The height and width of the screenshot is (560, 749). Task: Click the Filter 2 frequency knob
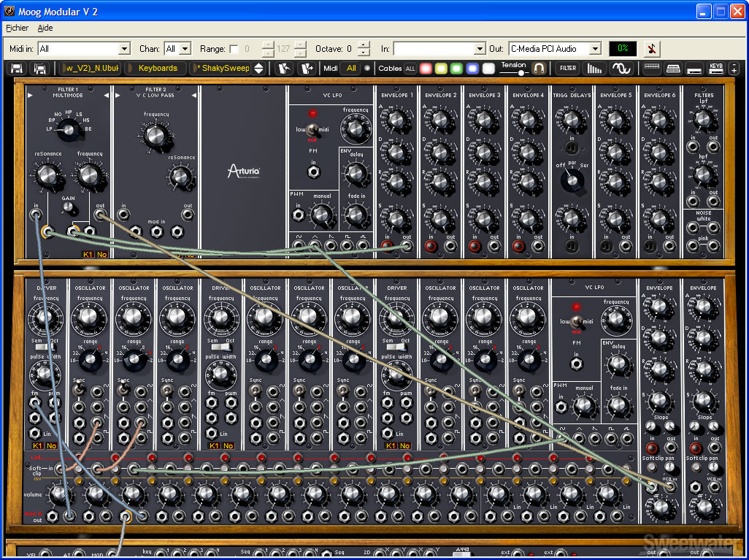[x=155, y=136]
